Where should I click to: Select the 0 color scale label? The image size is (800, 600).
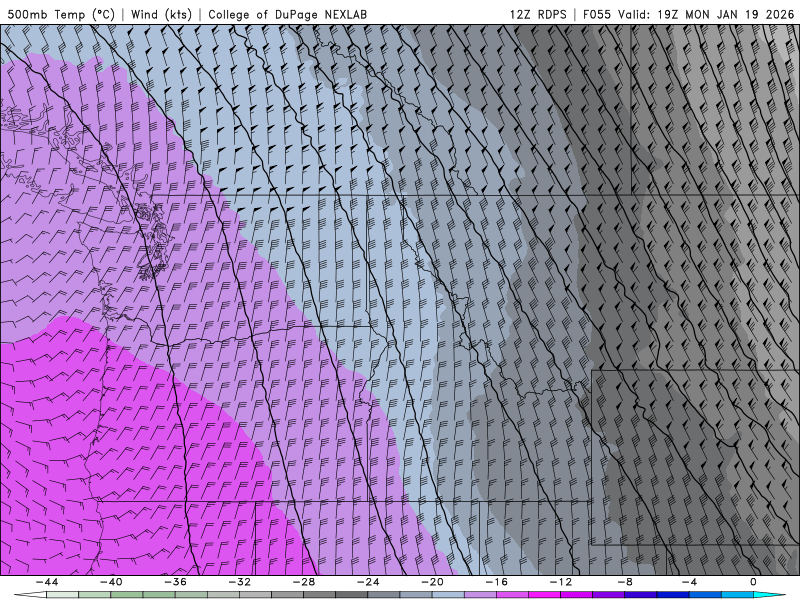(754, 582)
